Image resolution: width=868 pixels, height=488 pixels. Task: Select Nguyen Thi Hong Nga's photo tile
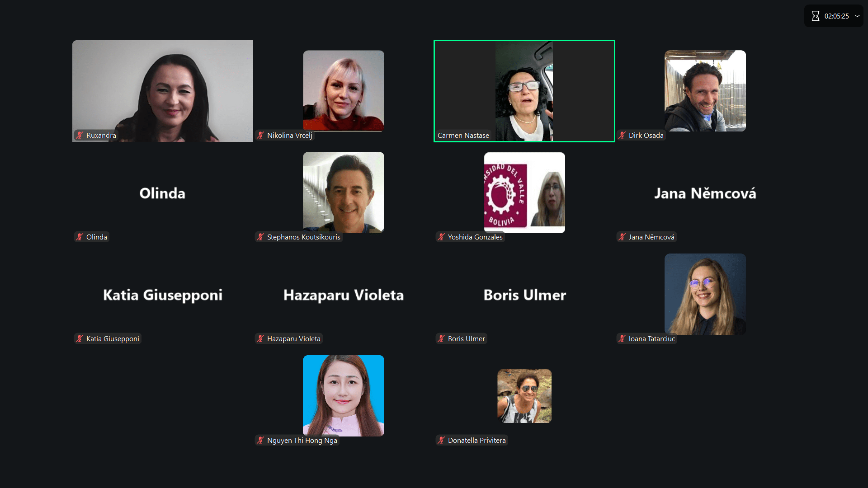tap(344, 396)
